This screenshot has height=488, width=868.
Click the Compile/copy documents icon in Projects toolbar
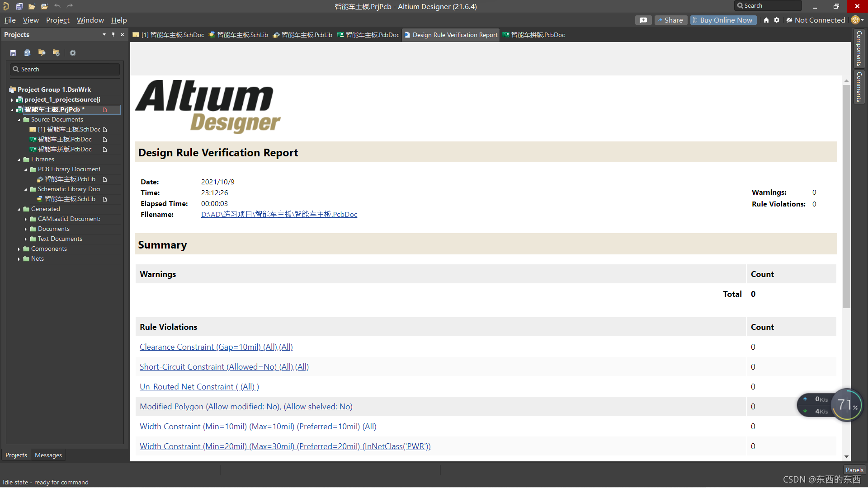(27, 53)
